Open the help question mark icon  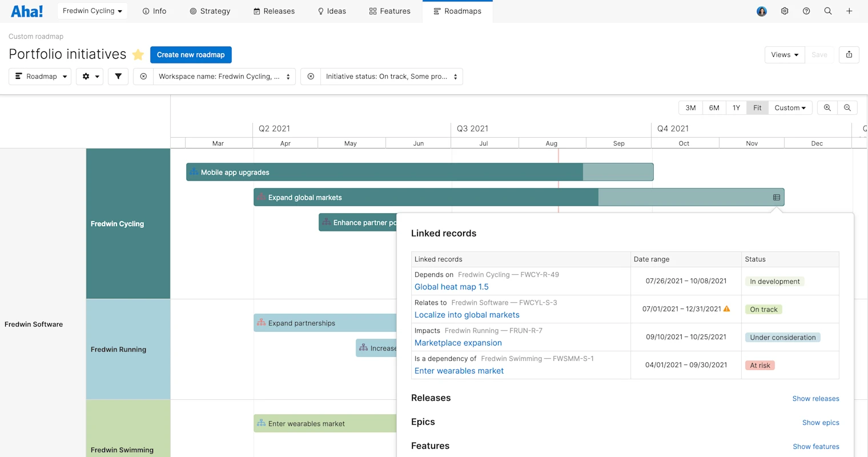[x=806, y=11]
